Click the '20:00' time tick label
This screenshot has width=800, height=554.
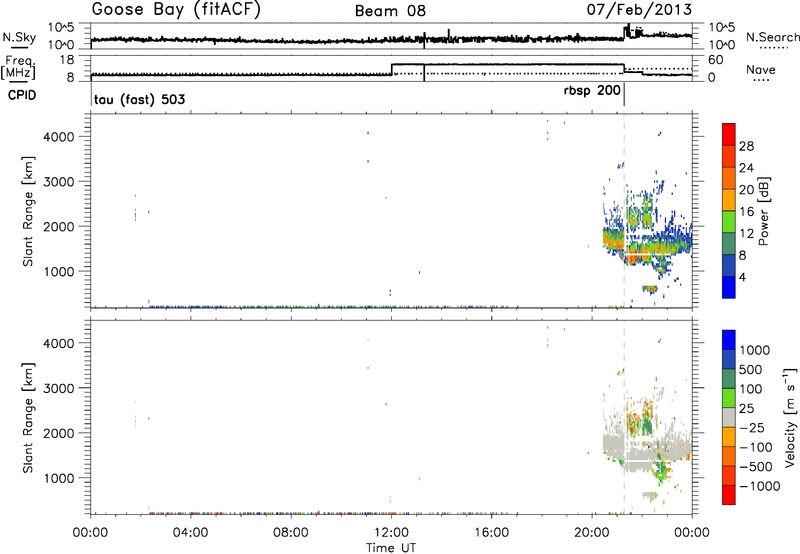coord(592,533)
